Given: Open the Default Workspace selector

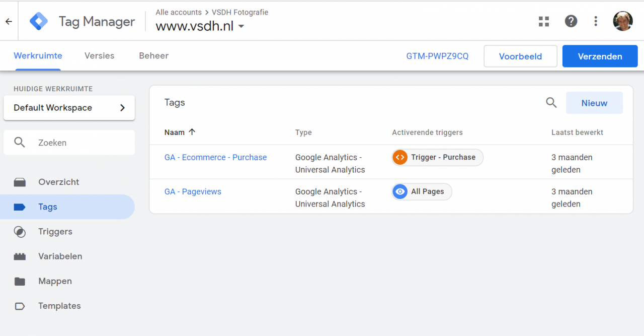Looking at the screenshot, I should (x=69, y=108).
